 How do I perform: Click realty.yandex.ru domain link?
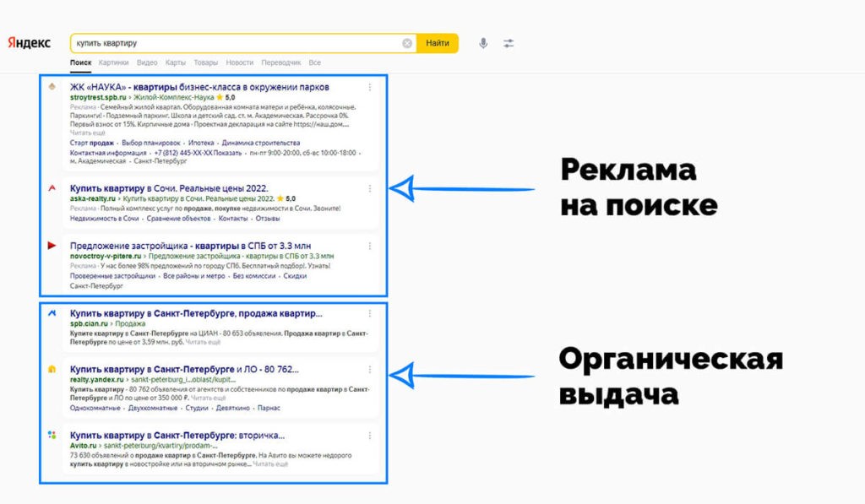tap(96, 379)
